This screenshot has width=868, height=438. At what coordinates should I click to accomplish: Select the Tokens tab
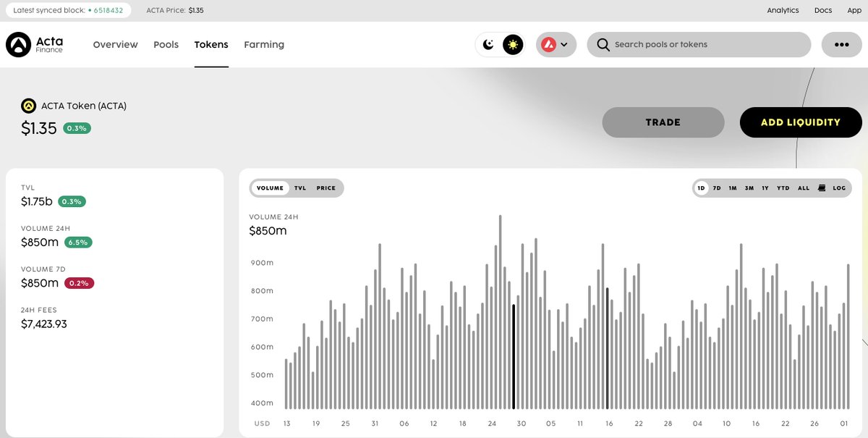click(x=211, y=45)
